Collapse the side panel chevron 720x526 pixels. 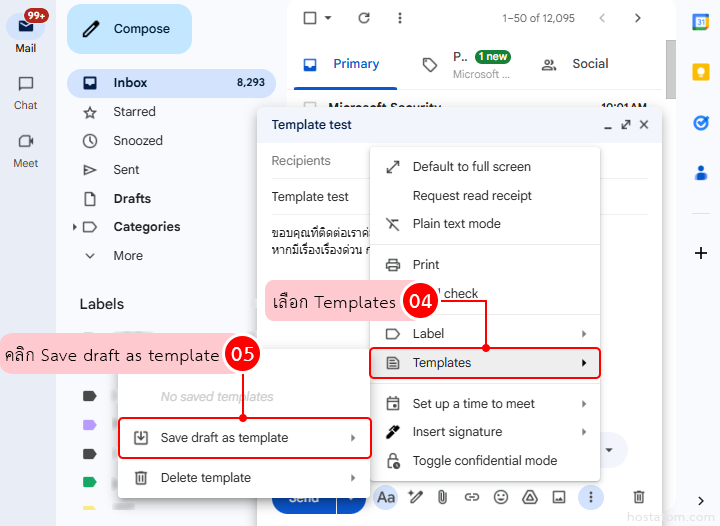point(701,501)
